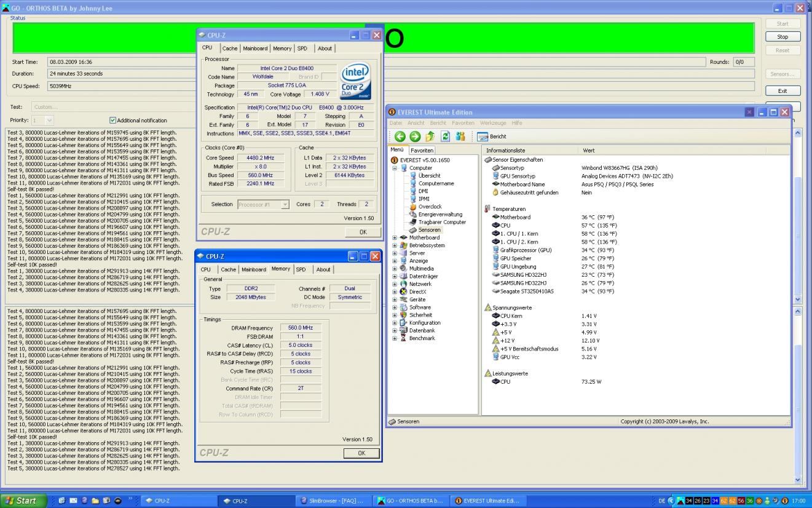Select Computername in the EVEREST tree

coord(436,183)
